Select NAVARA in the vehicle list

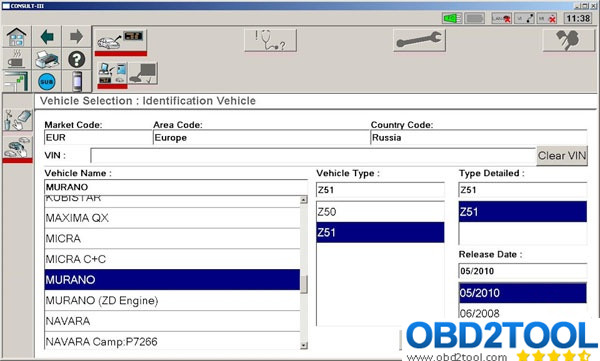tap(172, 321)
